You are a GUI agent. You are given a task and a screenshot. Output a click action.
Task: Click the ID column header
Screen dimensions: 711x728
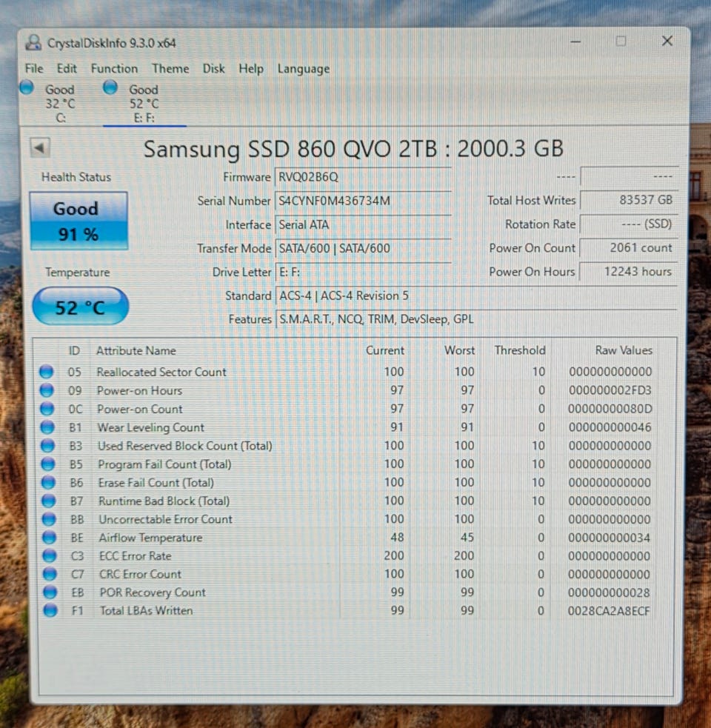pos(74,350)
